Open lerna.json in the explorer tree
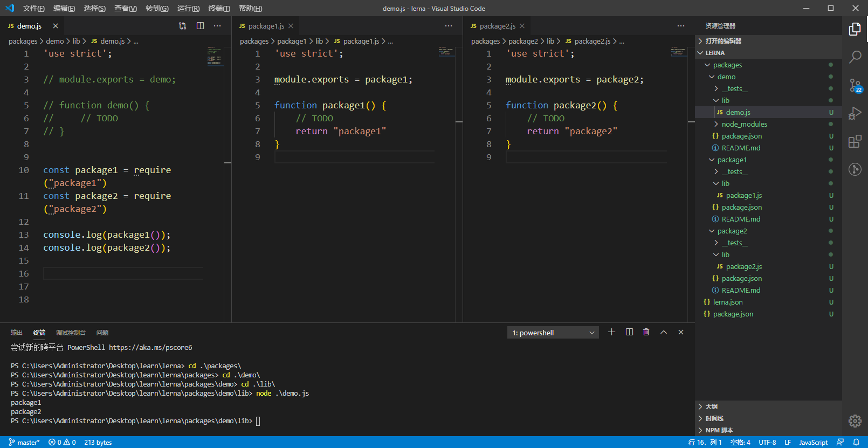 (x=768, y=302)
